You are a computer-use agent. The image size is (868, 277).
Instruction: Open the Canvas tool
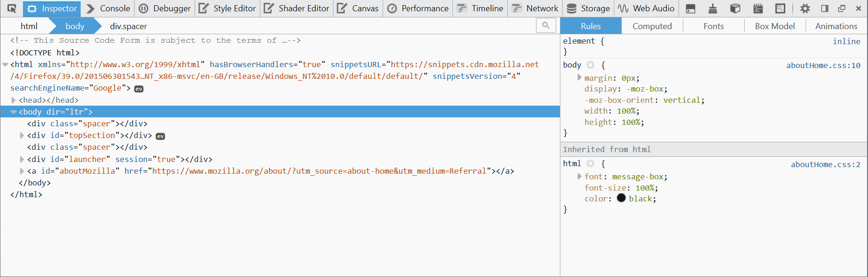[358, 8]
